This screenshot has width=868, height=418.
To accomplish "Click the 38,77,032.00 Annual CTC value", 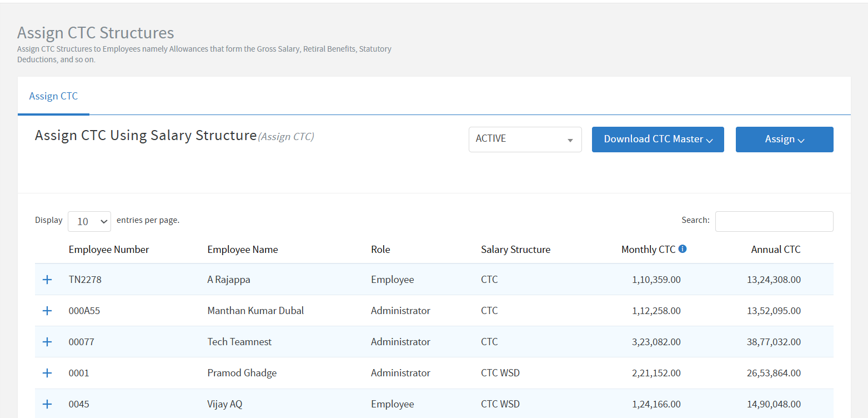I will tap(774, 342).
